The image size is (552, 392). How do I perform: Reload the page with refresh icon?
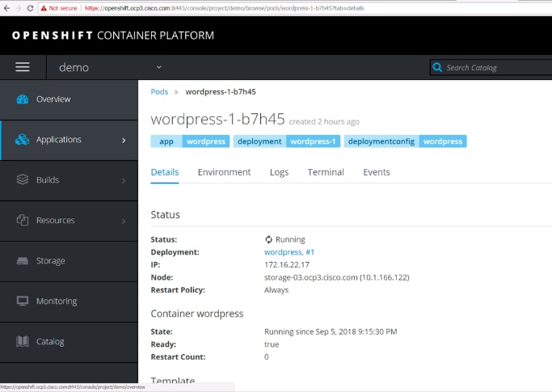coord(30,8)
